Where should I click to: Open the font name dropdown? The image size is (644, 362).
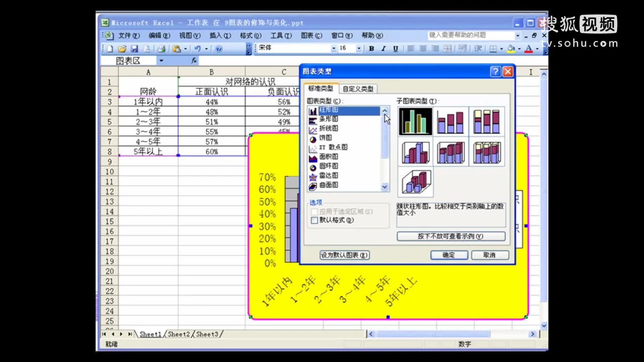333,49
